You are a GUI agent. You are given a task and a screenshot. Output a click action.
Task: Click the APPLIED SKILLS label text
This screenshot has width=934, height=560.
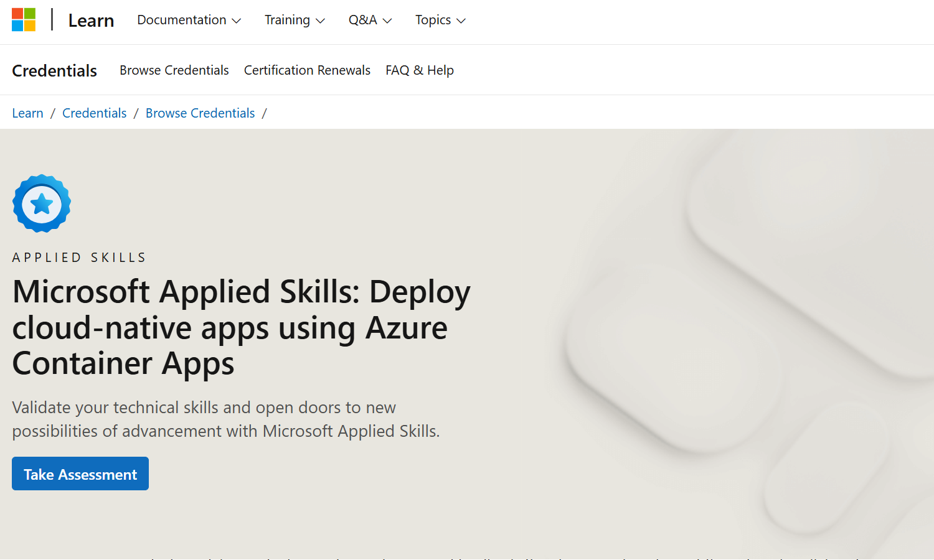[79, 258]
